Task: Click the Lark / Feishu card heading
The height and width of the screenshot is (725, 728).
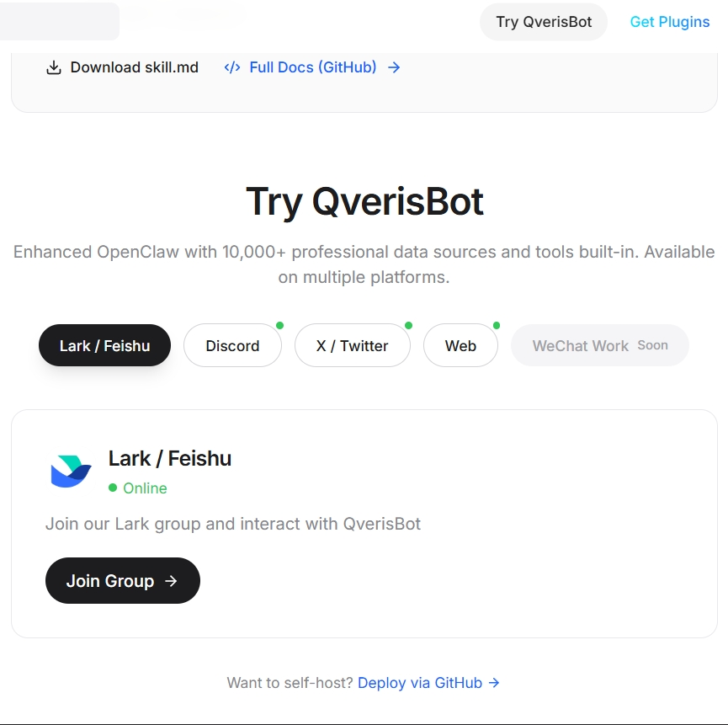Action: coord(170,458)
